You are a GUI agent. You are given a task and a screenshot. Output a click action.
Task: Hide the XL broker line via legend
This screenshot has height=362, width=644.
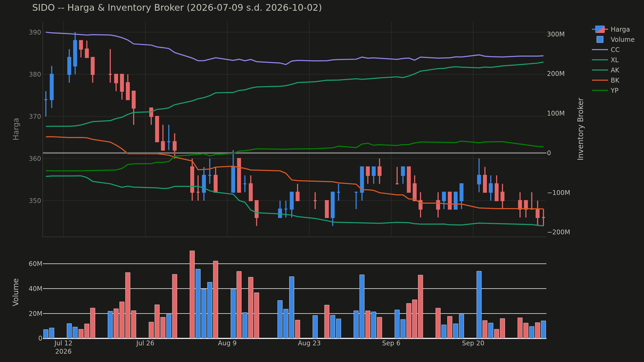click(605, 60)
